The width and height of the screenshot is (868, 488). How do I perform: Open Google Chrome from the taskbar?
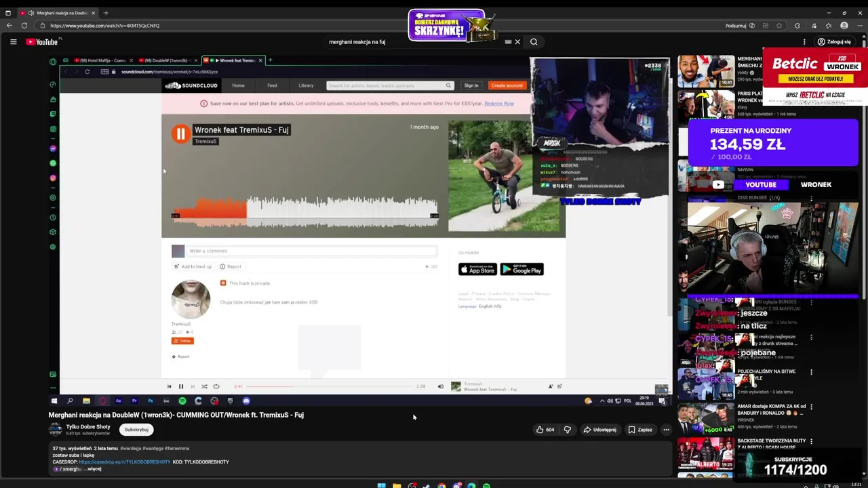[441, 485]
